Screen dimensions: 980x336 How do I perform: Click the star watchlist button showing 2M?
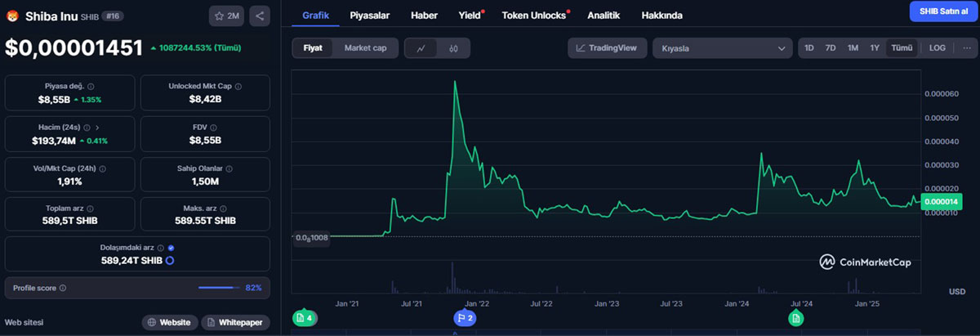coord(227,16)
